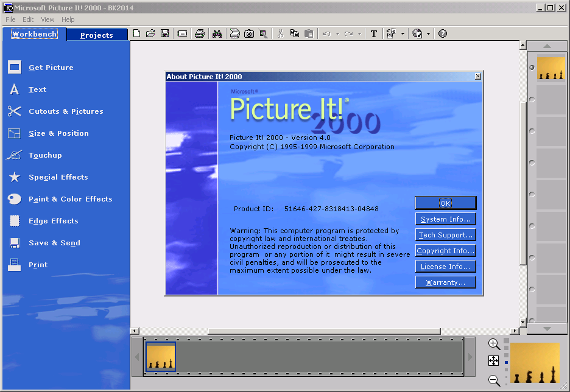
Task: Click the tray scroll-down arrow
Action: coord(547,329)
